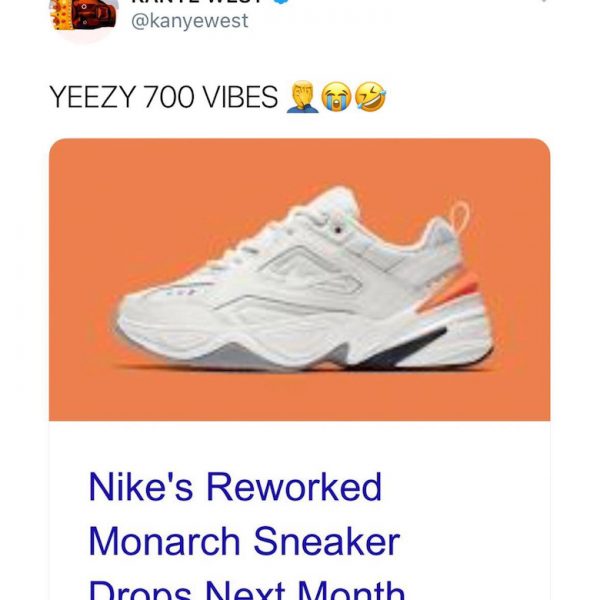Click the number 700 in the tweet
The image size is (600, 600).
point(165,98)
